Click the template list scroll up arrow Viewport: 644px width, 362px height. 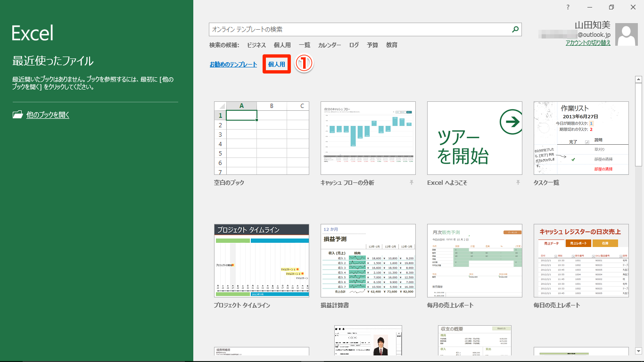point(638,79)
